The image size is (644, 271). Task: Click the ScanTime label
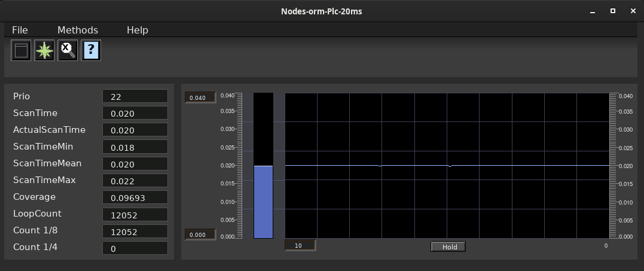(x=35, y=113)
